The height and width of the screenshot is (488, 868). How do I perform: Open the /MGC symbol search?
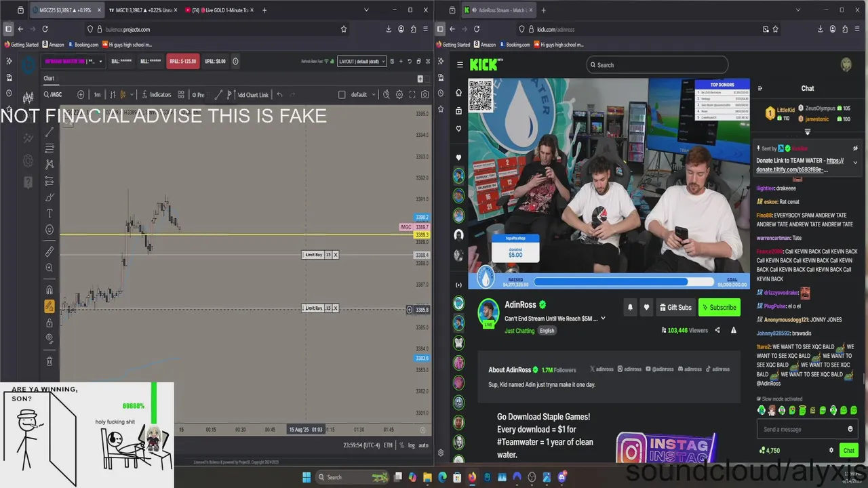tap(54, 95)
